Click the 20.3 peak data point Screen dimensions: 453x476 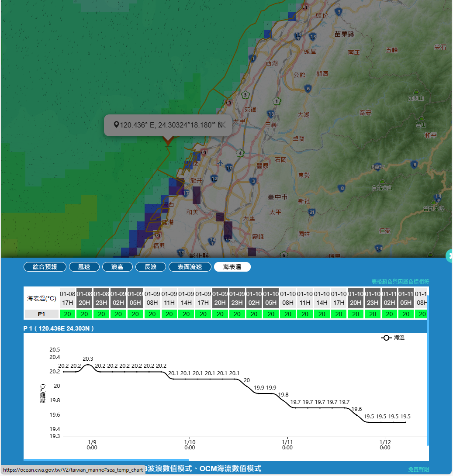click(x=88, y=364)
